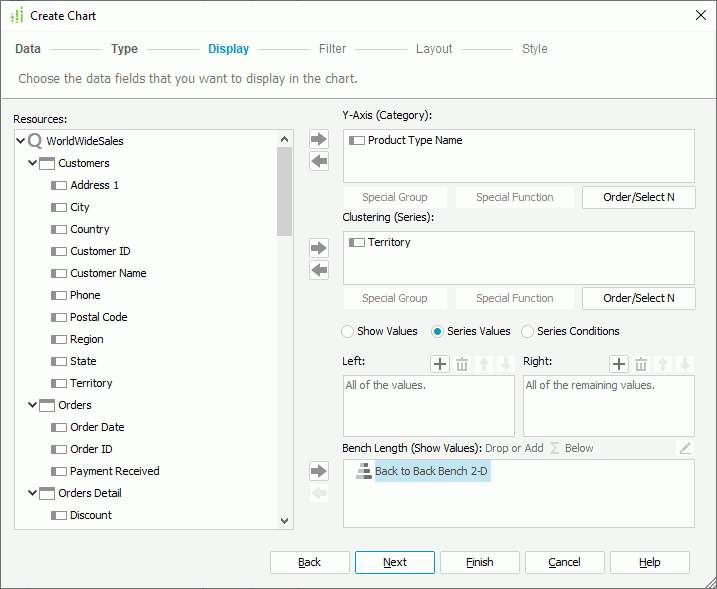717x589 pixels.
Task: Jump to the Data wizard step
Action: coord(28,49)
